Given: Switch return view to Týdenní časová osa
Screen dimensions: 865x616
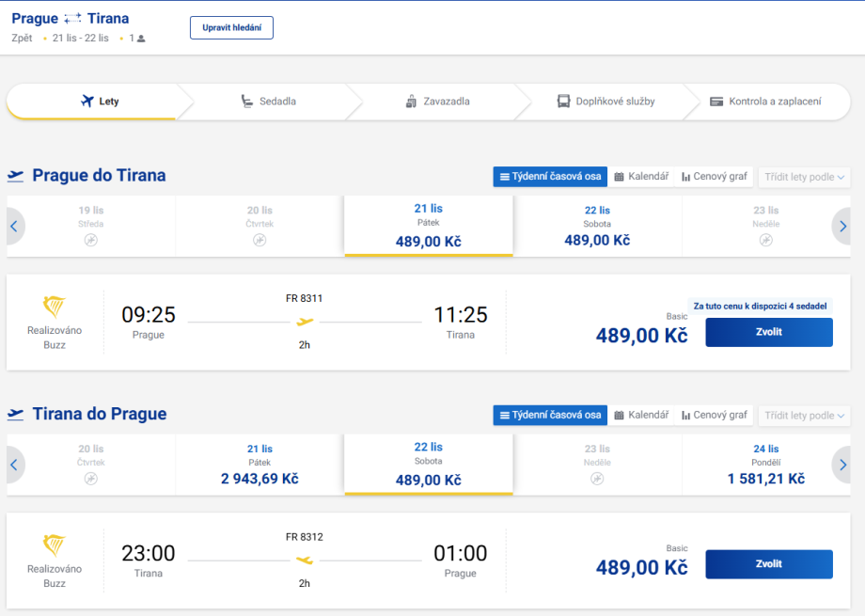Looking at the screenshot, I should (550, 415).
